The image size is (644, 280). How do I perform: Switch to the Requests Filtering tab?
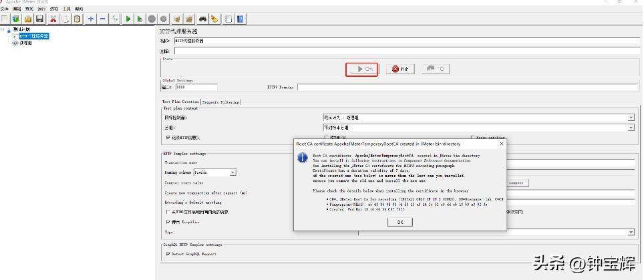pyautogui.click(x=220, y=102)
